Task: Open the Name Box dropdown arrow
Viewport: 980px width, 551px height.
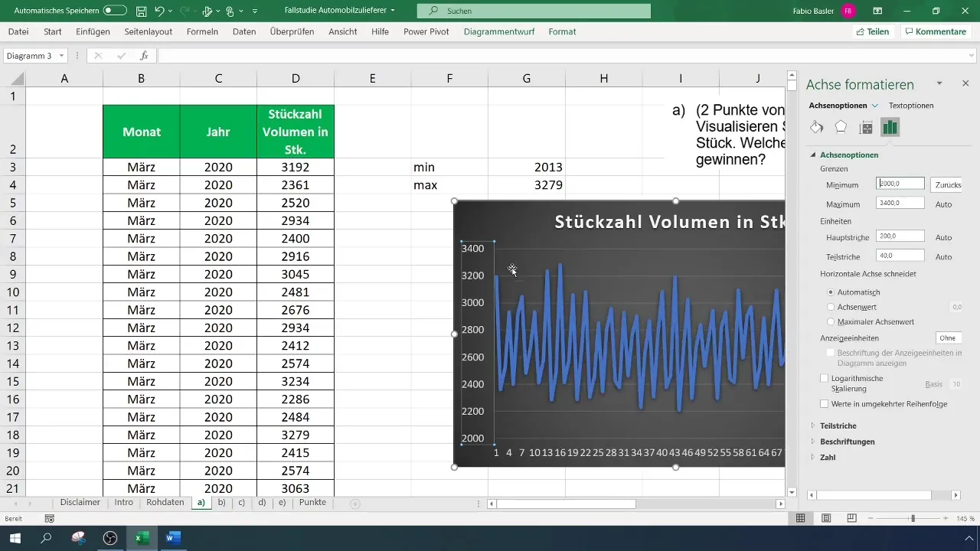Action: pos(61,56)
